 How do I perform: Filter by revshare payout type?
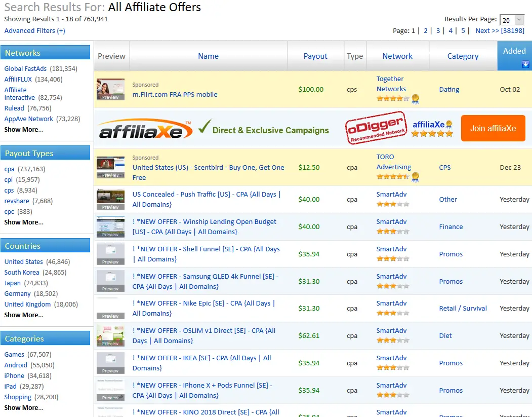coord(17,201)
